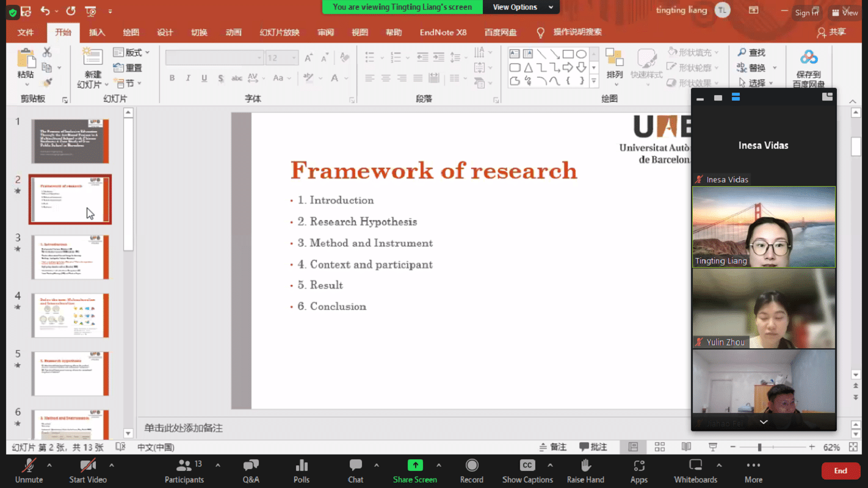
Task: Click the Participants icon
Action: point(184,466)
